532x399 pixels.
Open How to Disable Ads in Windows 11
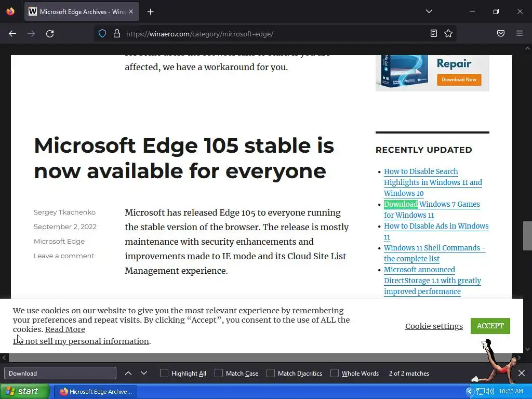[436, 231]
